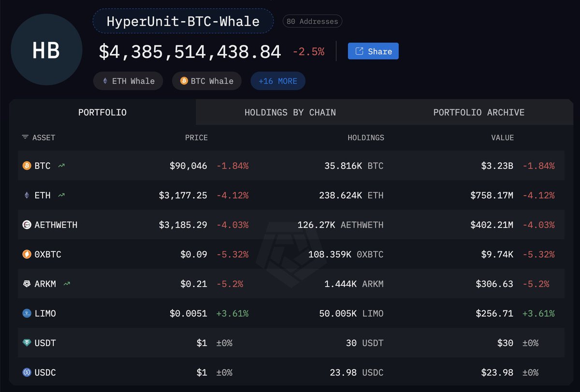Switch to the Holdings By Chain tab
The image size is (580, 392).
tap(290, 112)
